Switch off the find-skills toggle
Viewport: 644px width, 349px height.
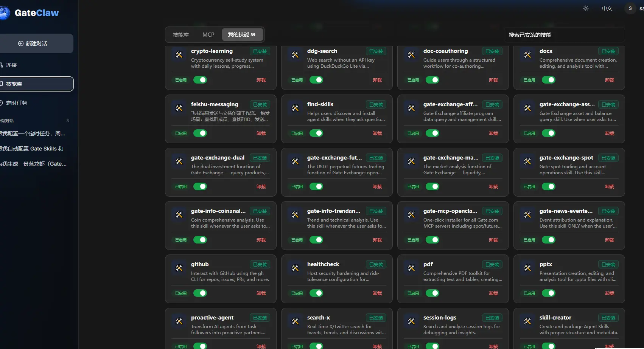pyautogui.click(x=316, y=133)
